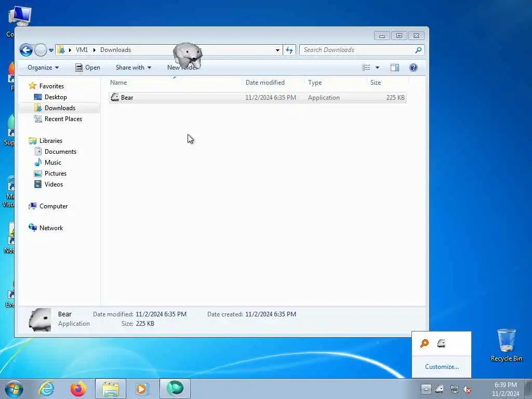This screenshot has width=532, height=399.
Task: Open Recent Places in Favorites
Action: [63, 119]
